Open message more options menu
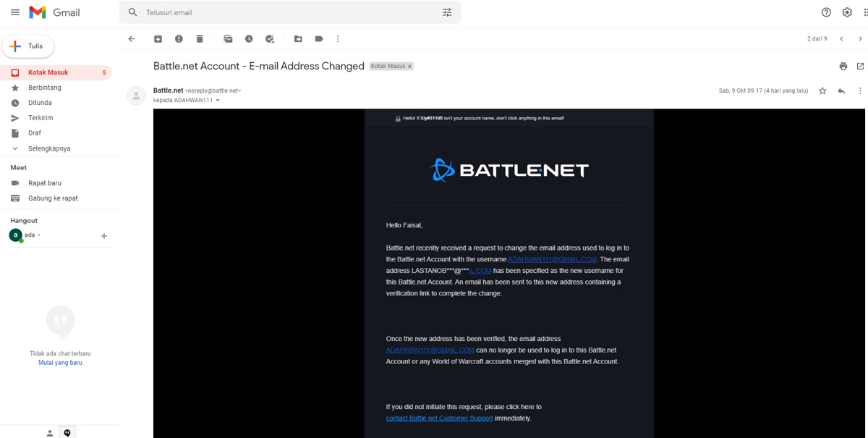 [x=860, y=91]
